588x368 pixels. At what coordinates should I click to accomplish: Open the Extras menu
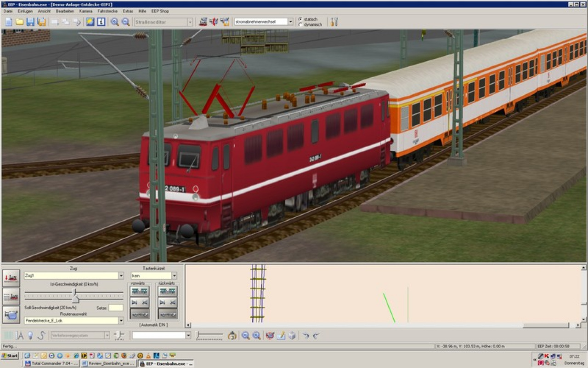(128, 11)
